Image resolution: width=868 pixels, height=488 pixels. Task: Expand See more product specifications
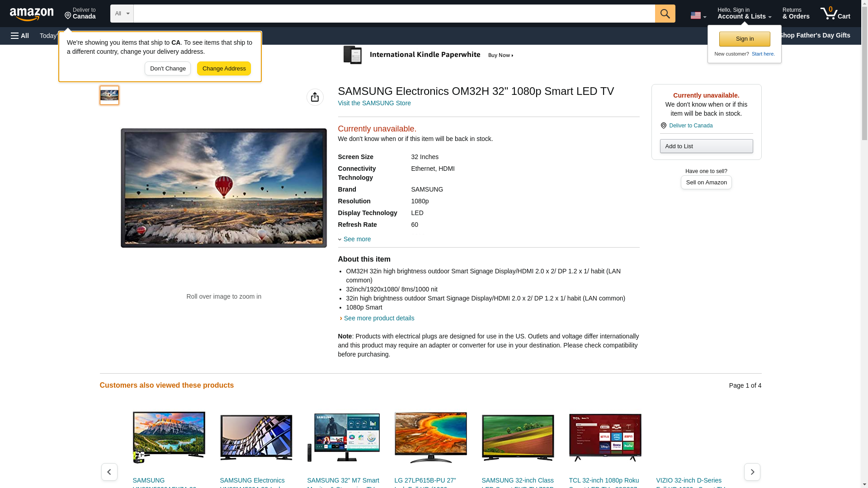click(356, 239)
